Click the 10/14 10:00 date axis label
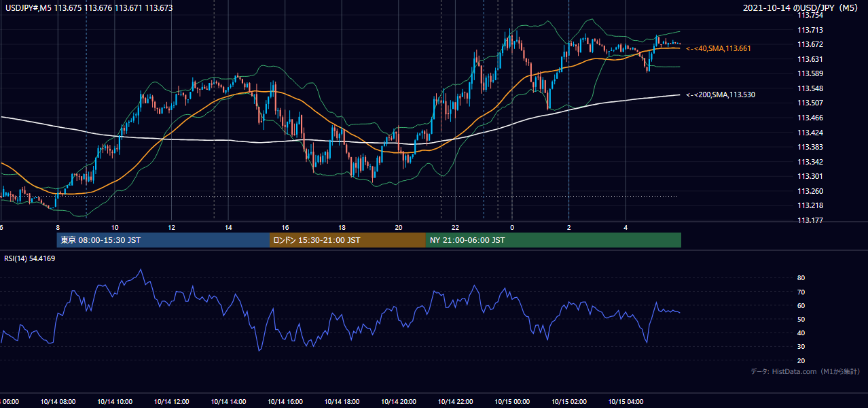The image size is (868, 408). (114, 401)
